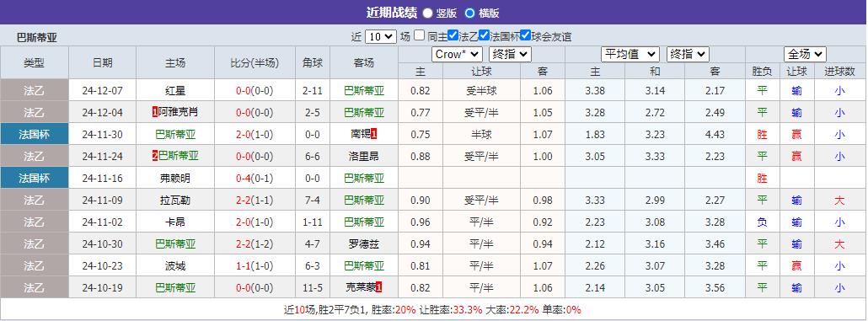Open the Crow* company dropdown
Screen dimensions: 868x321
click(x=458, y=54)
